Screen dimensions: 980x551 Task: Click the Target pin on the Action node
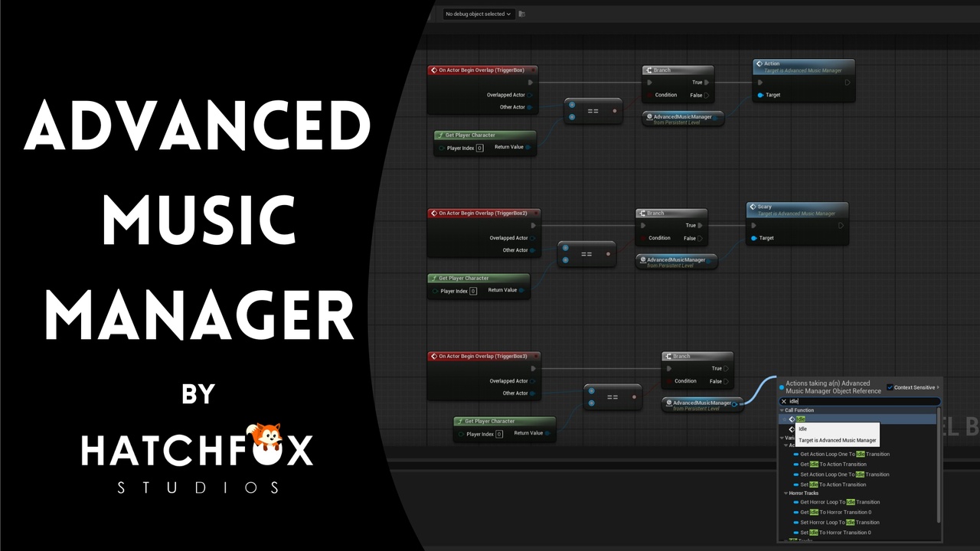coord(759,95)
